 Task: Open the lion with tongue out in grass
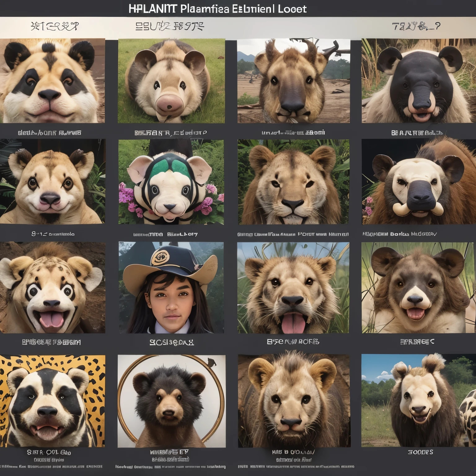(293, 288)
